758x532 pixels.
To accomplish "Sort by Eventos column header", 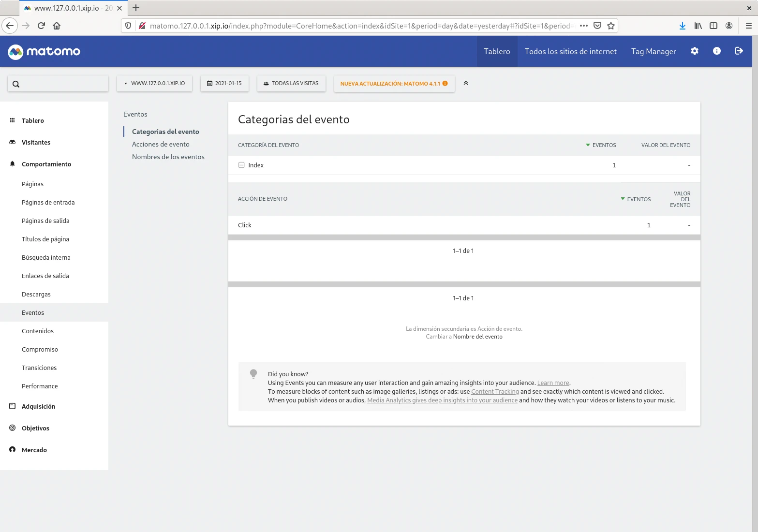I will pos(604,145).
